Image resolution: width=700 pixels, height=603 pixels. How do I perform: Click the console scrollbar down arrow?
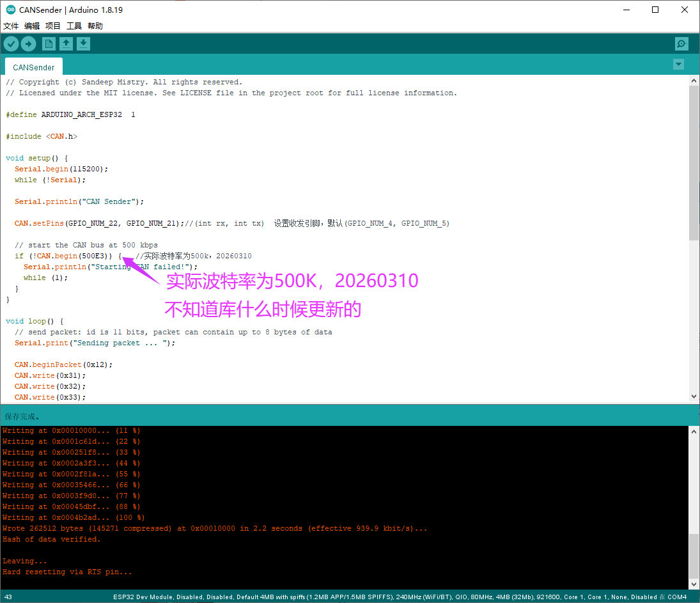tap(694, 584)
